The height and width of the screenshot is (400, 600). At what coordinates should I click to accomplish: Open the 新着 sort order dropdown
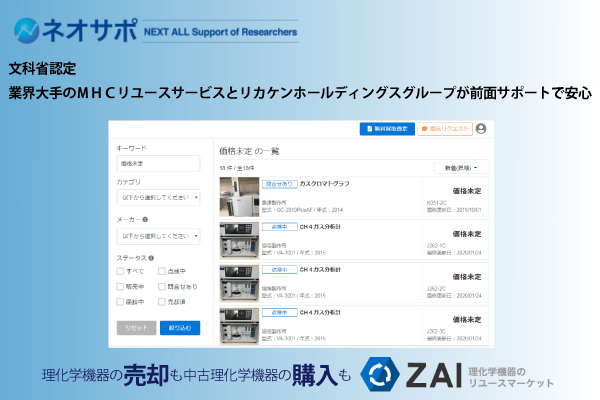point(461,168)
